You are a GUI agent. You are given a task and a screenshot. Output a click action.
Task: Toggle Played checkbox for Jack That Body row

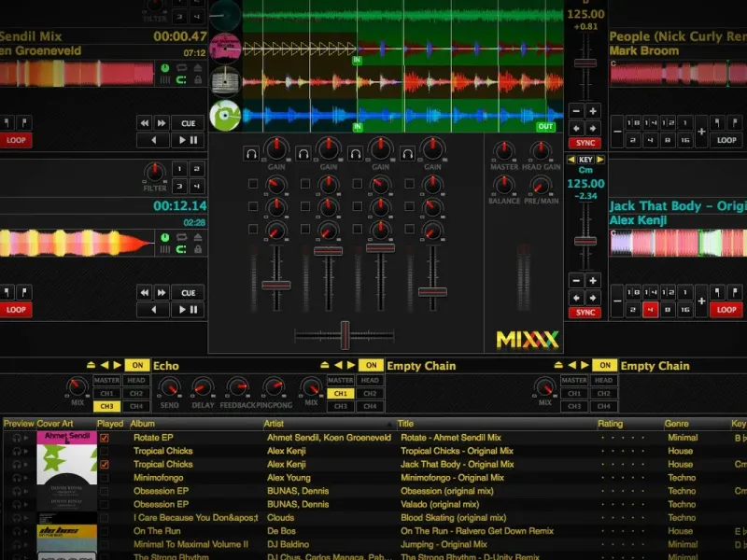coord(105,464)
